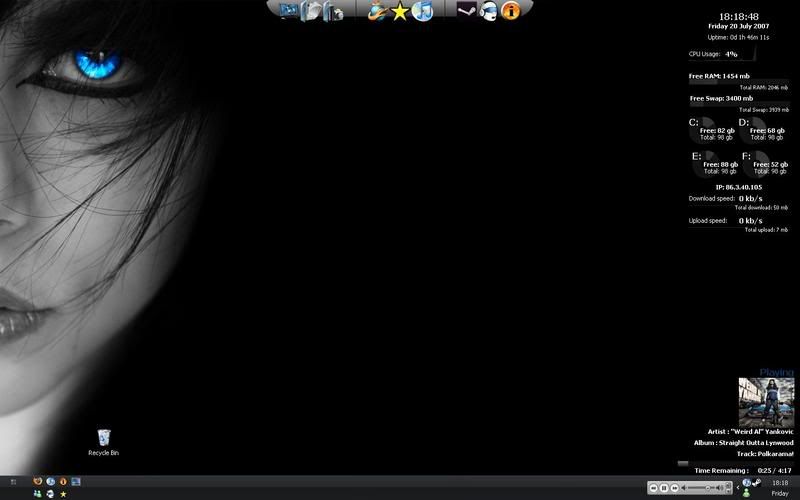Skip to the next track in the taskbar player
The width and height of the screenshot is (800, 500).
(x=675, y=488)
